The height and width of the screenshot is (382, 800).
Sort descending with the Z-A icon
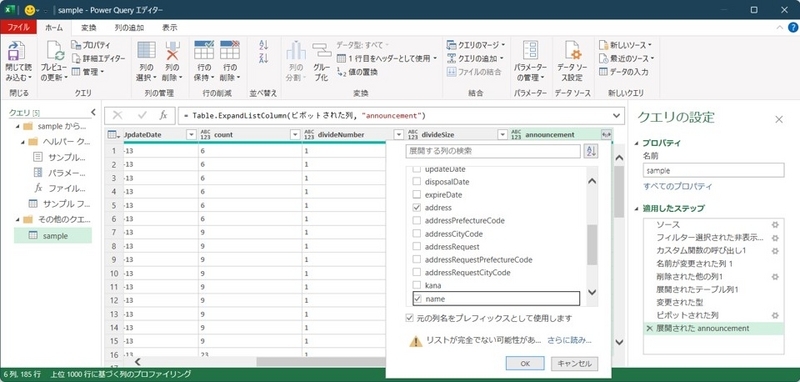point(264,58)
